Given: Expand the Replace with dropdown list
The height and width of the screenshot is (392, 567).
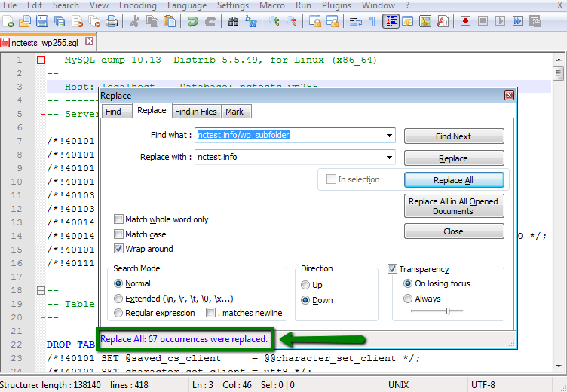Looking at the screenshot, I should [x=390, y=158].
